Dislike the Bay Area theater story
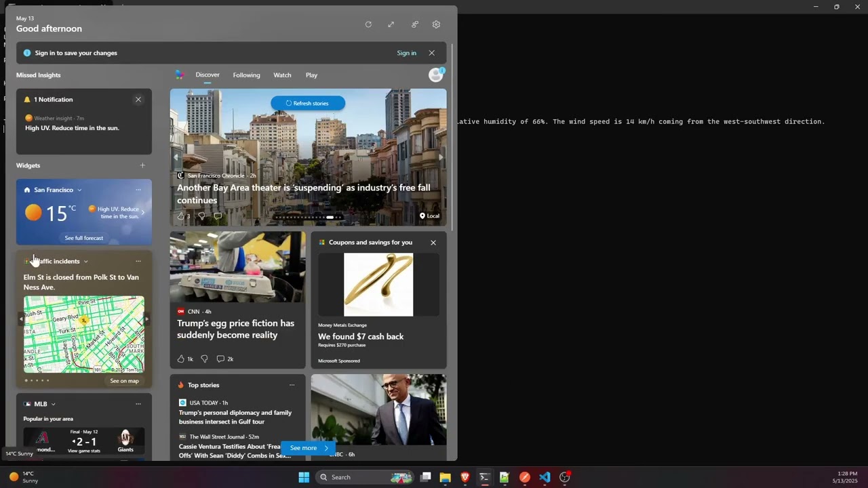This screenshot has width=868, height=488. (201, 216)
